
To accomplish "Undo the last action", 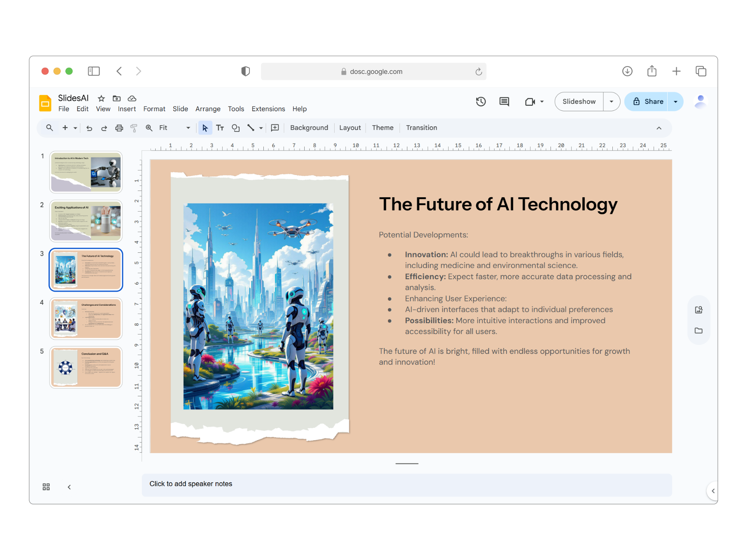I will pos(89,128).
